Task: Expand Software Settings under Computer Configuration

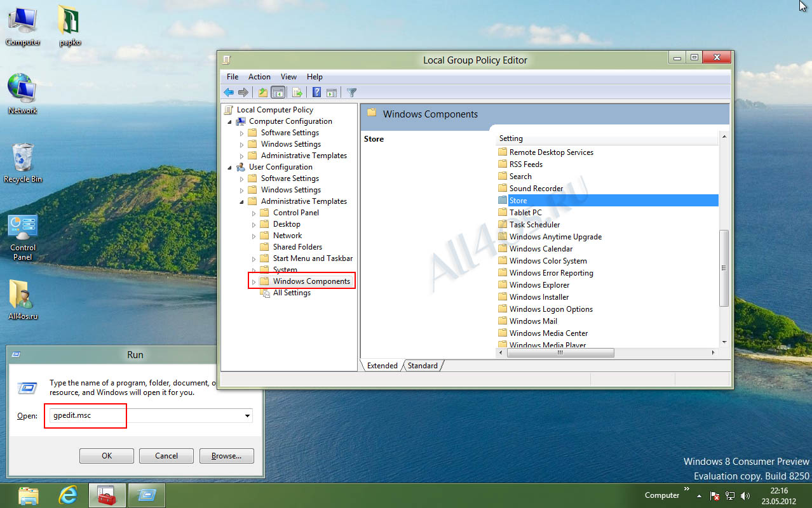Action: point(241,133)
